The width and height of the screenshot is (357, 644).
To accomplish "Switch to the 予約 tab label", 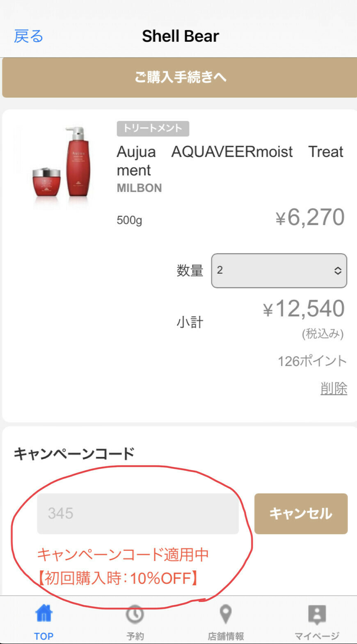I will 135,636.
